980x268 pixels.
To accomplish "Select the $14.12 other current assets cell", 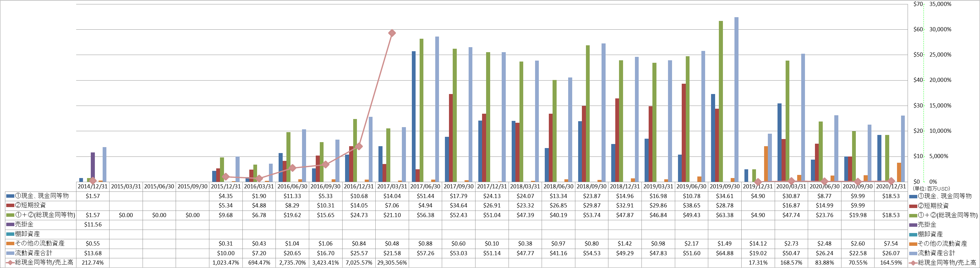I will point(758,243).
